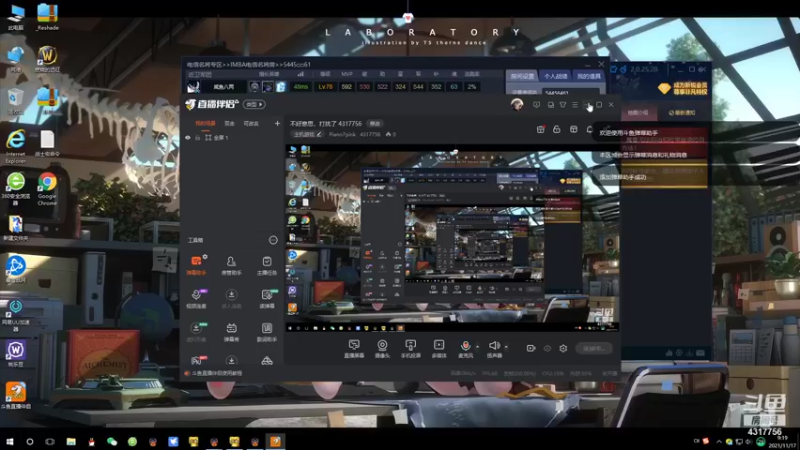Click the record video camera icon
Viewport: 800px width, 450px height.
tap(531, 348)
